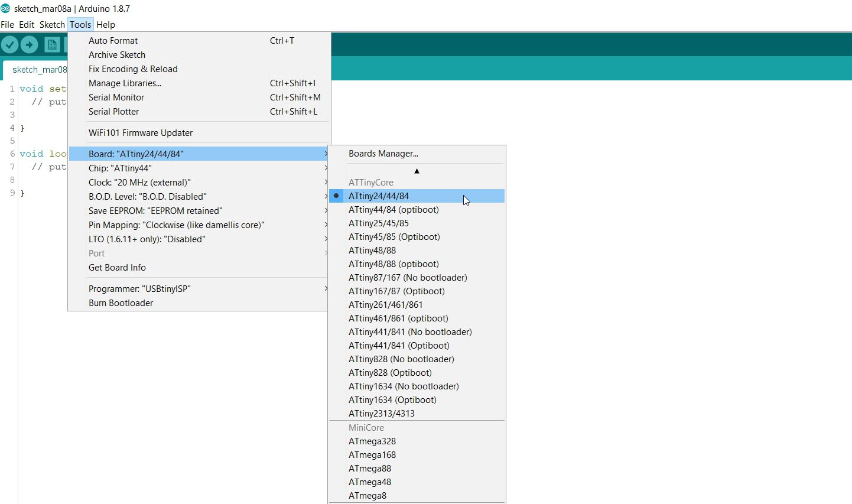Open the Edit menu

(27, 24)
